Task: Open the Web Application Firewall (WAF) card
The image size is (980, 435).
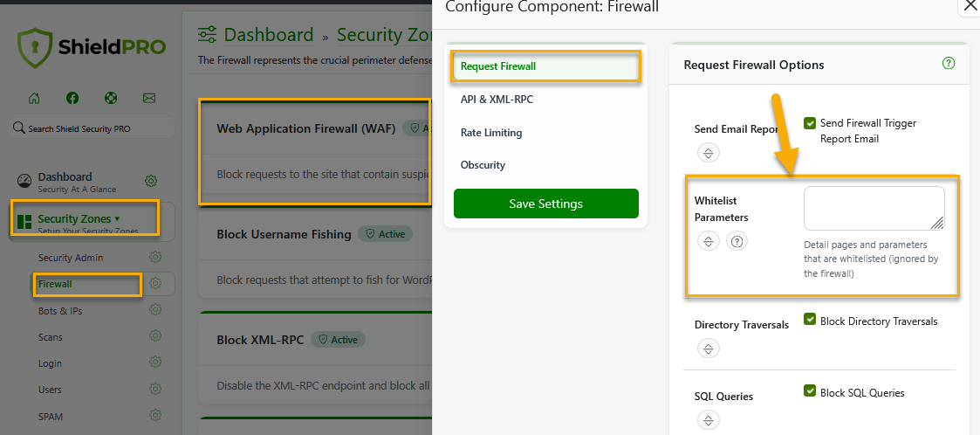Action: pos(315,151)
